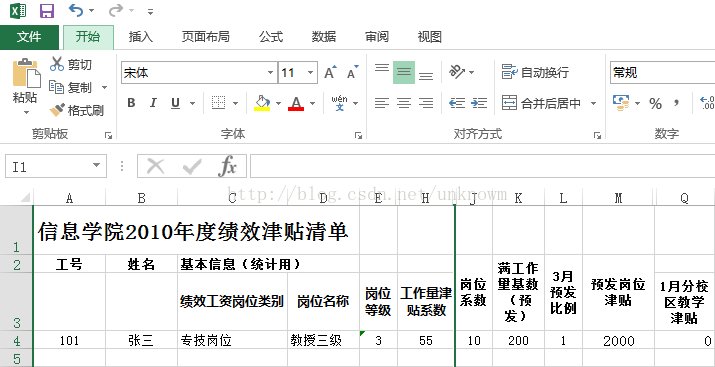Image resolution: width=715 pixels, height=367 pixels.
Task: Click 复制 copy button
Action: pos(71,88)
